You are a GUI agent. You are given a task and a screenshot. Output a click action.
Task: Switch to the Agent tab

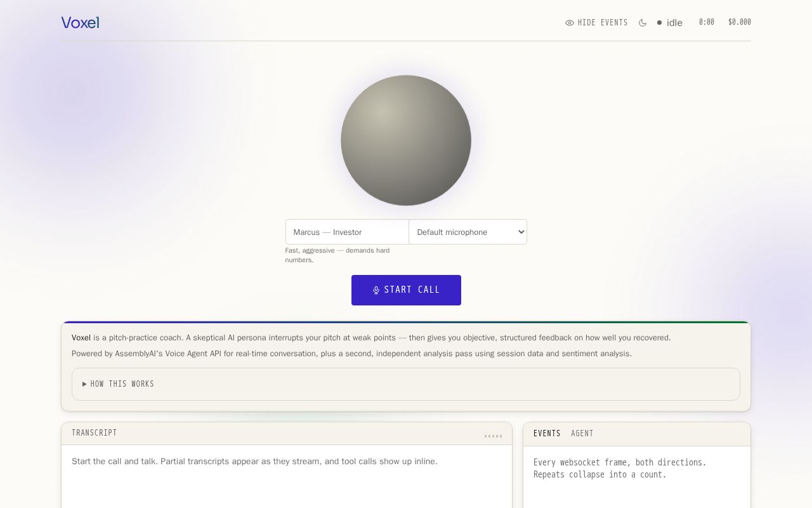pos(582,434)
